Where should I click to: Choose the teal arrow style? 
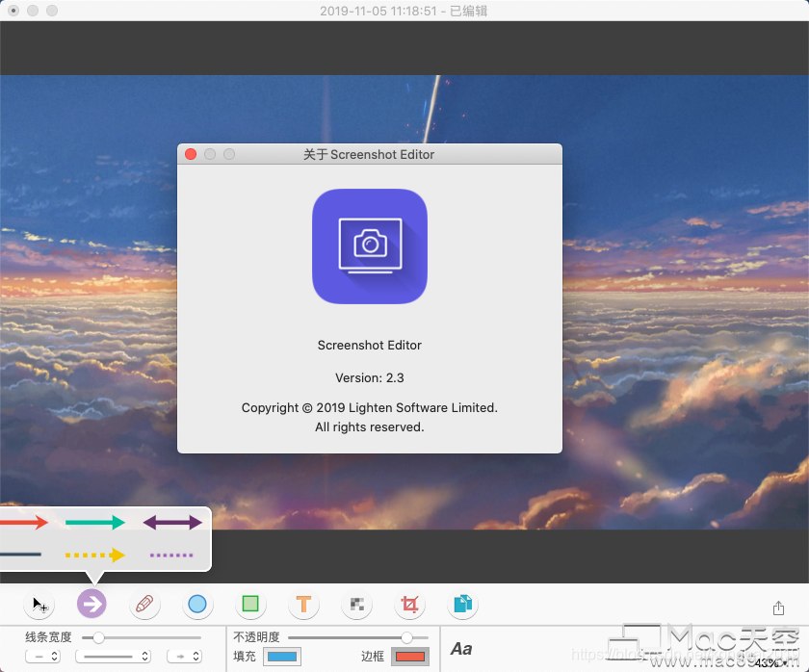click(95, 523)
